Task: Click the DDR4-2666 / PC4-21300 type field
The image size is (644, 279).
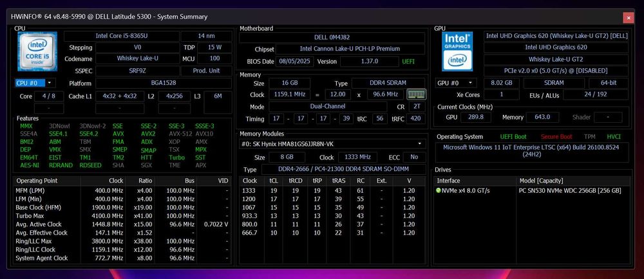Action: click(343, 169)
